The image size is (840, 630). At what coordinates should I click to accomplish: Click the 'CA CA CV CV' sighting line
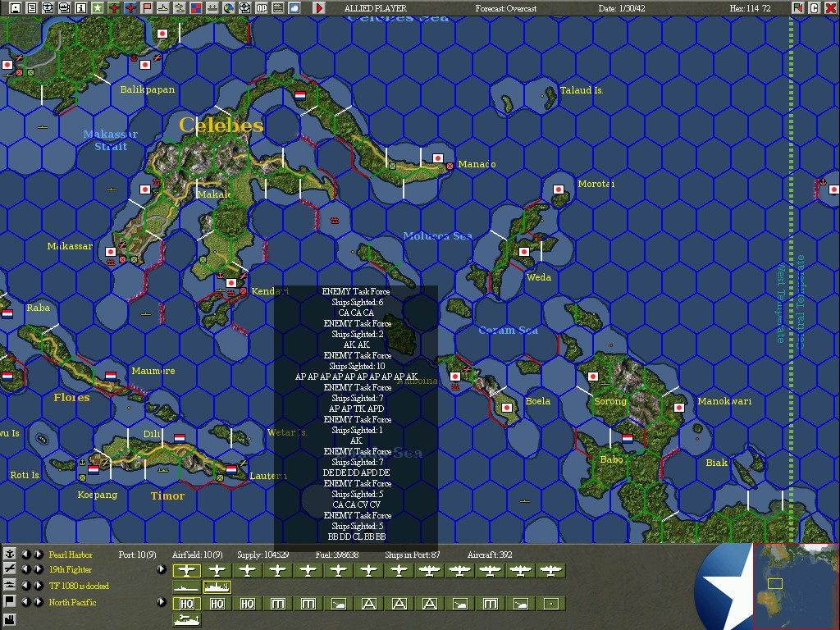pos(356,504)
